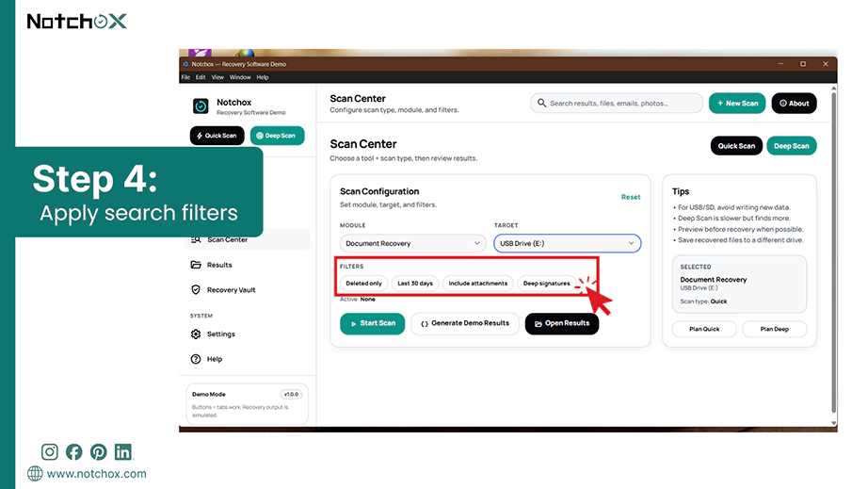The image size is (868, 489).
Task: Click app icon in Notchox title bar
Action: pyautogui.click(x=185, y=64)
